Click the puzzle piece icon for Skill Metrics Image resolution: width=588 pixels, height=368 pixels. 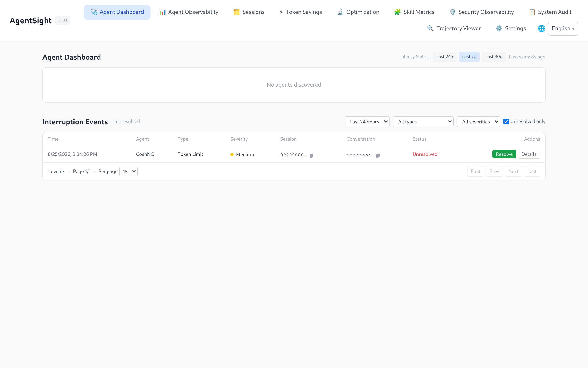(398, 12)
